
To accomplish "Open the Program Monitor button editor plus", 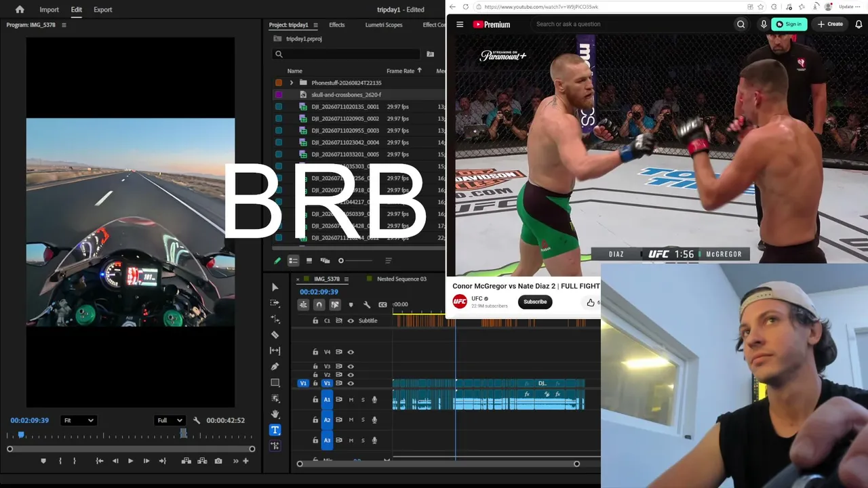I will 245,461.
